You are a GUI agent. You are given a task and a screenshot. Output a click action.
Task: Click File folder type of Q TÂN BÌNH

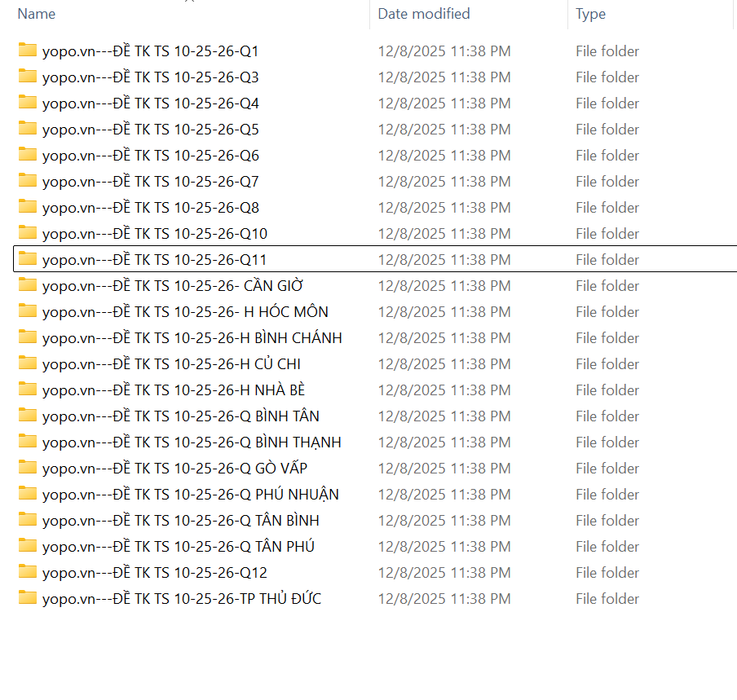pos(607,521)
